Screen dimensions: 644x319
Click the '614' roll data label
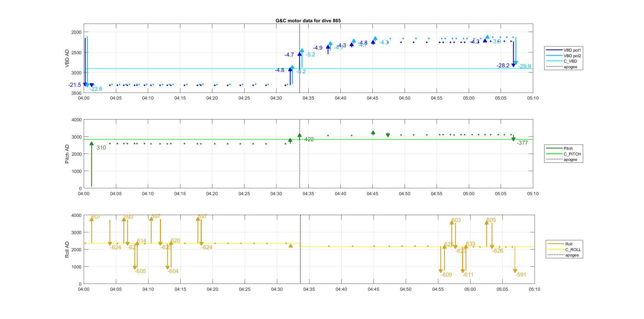pyautogui.click(x=142, y=241)
